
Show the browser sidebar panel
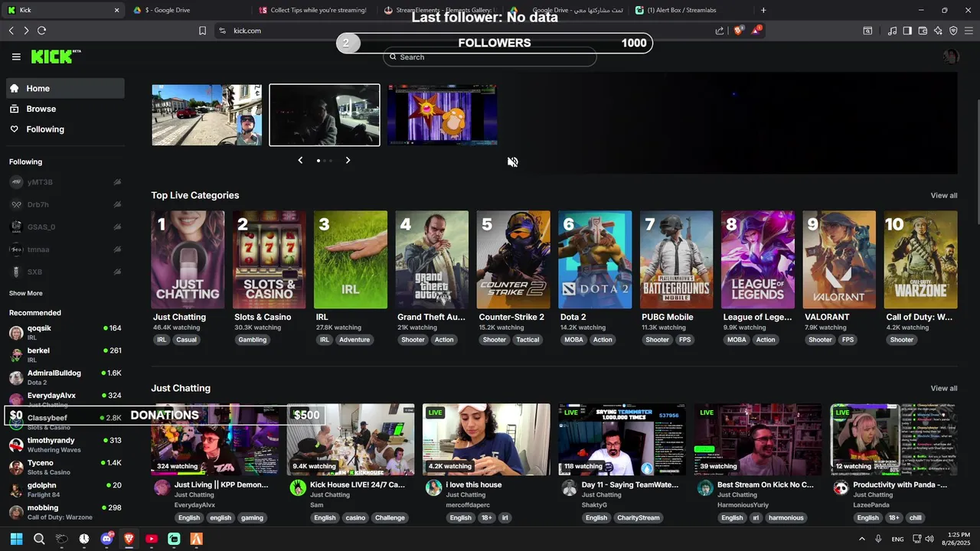(x=907, y=31)
